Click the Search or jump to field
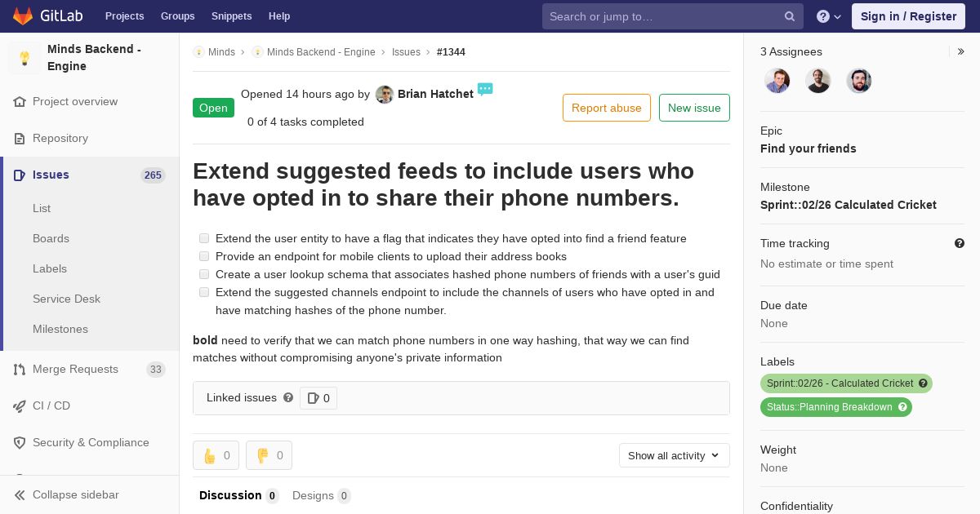Screen dimensions: 980x514 click(663, 16)
